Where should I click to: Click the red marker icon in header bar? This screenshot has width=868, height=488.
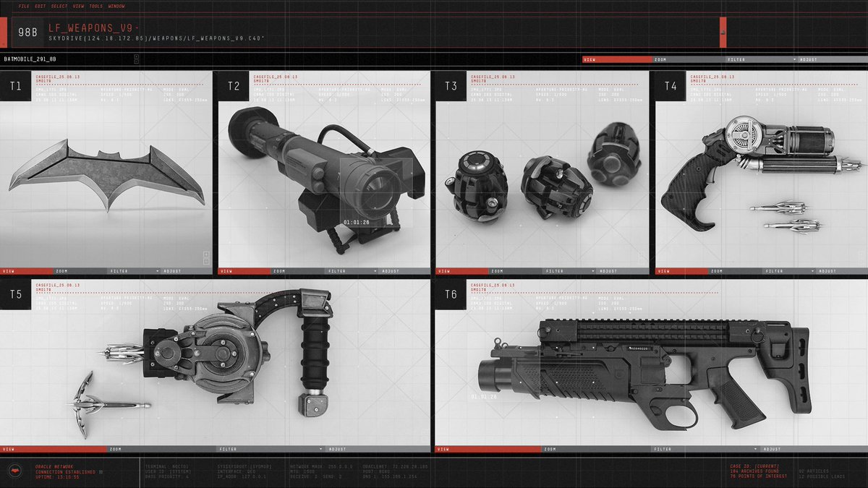(x=723, y=32)
